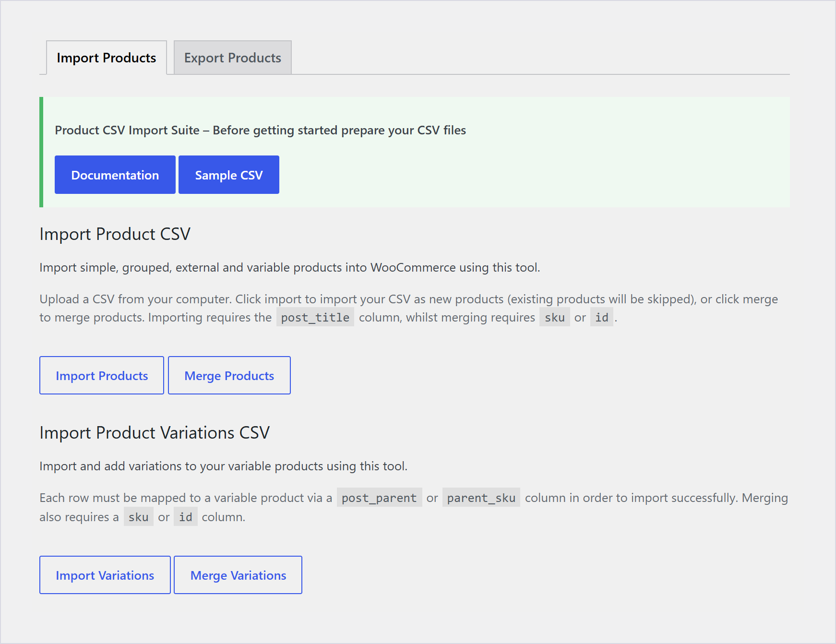This screenshot has height=644, width=836.
Task: Switch to the Import Products tab
Action: coord(107,58)
